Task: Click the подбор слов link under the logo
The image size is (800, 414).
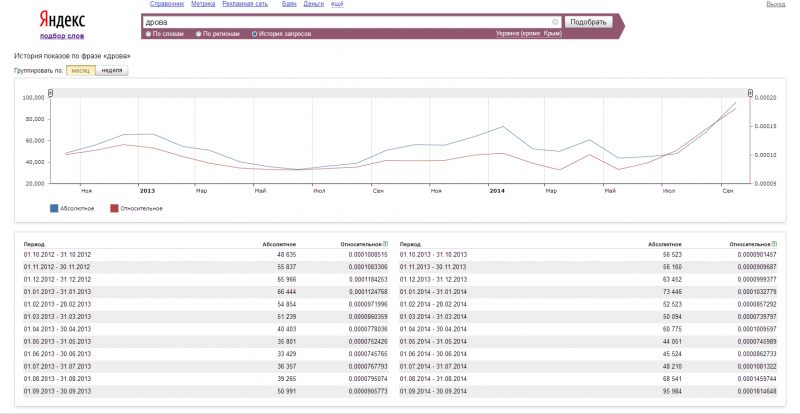Action: click(62, 36)
